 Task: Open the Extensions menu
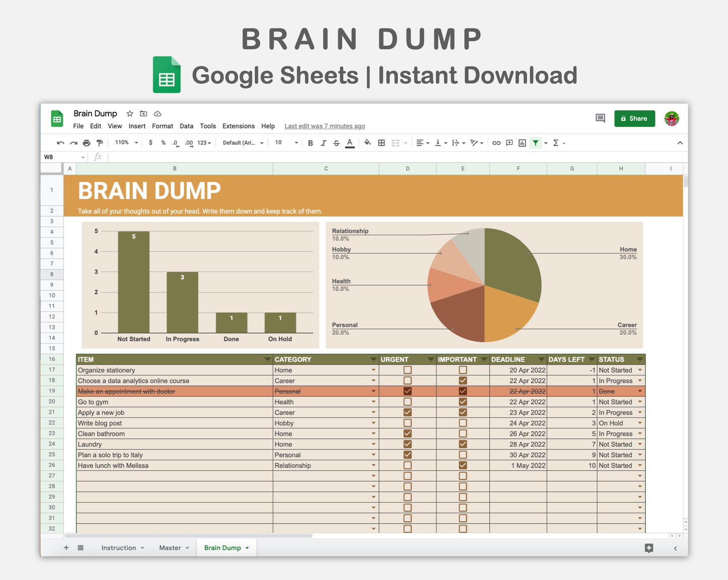[x=238, y=126]
